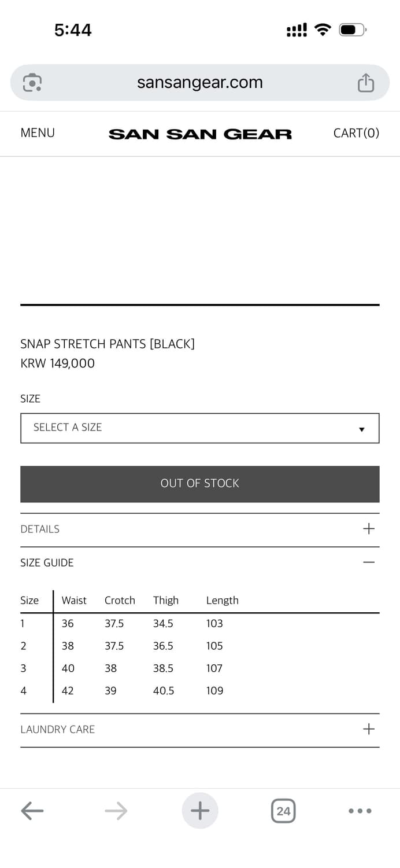Tap the camera search icon in address bar

32,83
